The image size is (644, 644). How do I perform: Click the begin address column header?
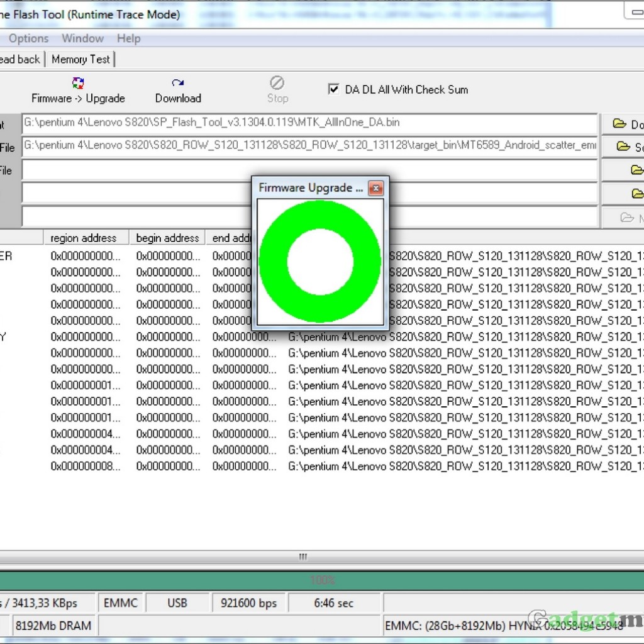pos(167,238)
